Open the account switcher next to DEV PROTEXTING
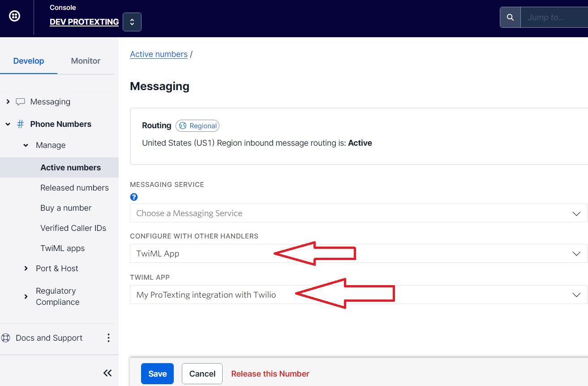The width and height of the screenshot is (588, 386). (x=132, y=22)
